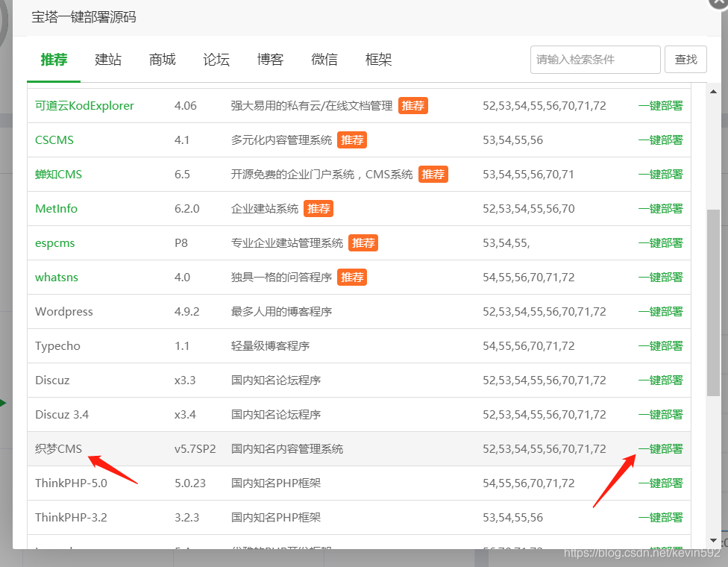The image size is (728, 567).
Task: Click the scrollbar up arrow
Action: coord(713,92)
